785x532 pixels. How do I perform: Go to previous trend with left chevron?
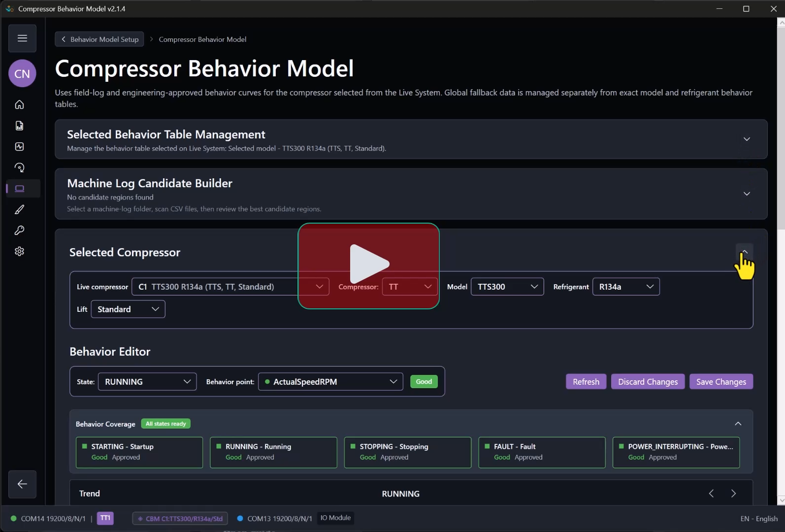[x=711, y=494]
